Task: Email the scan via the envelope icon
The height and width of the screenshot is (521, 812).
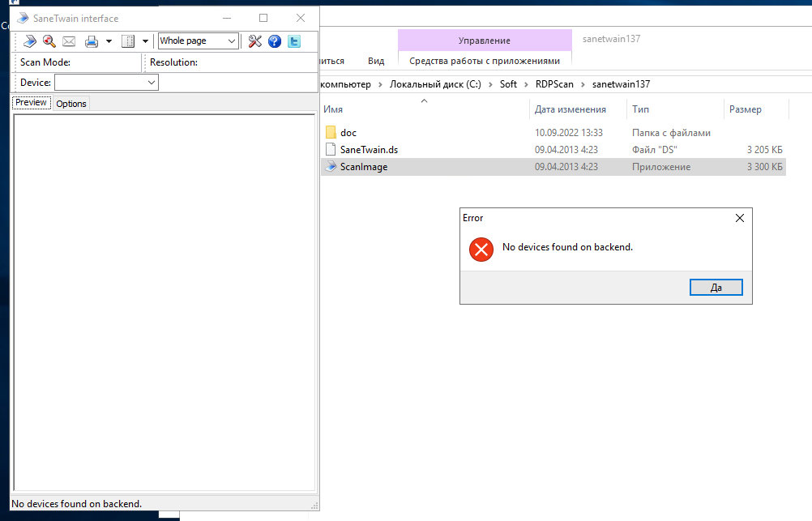Action: (68, 41)
